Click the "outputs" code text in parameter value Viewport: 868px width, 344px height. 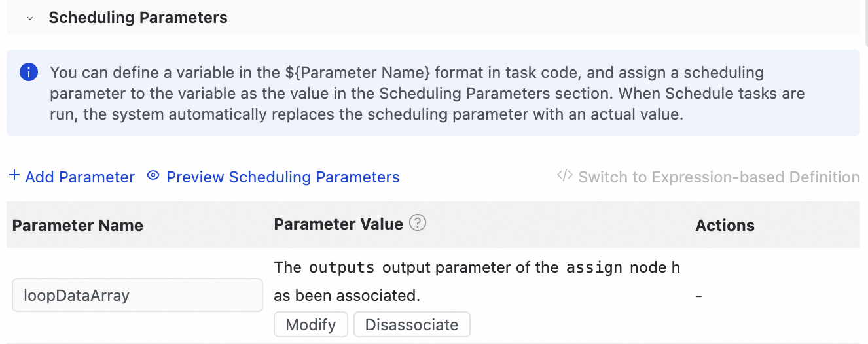(x=342, y=267)
